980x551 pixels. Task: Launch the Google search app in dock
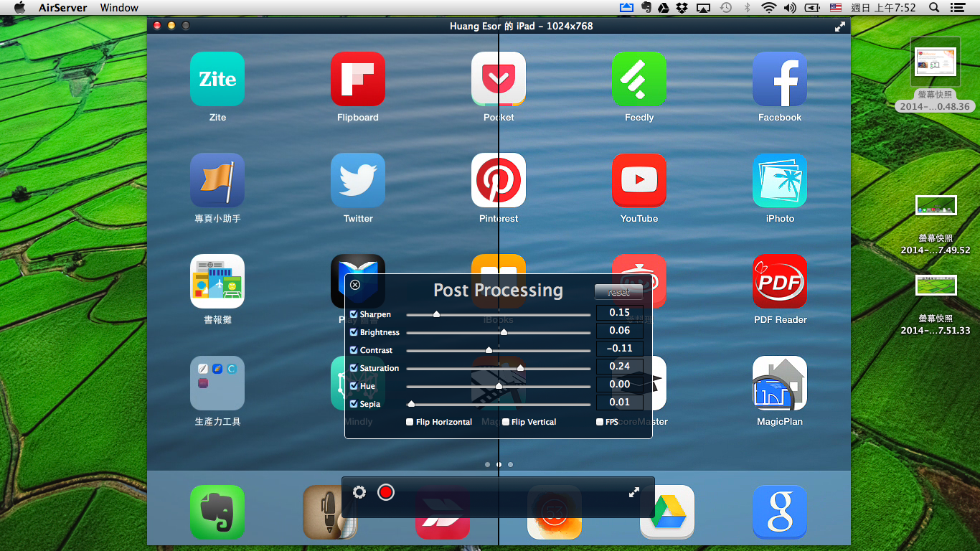click(780, 512)
